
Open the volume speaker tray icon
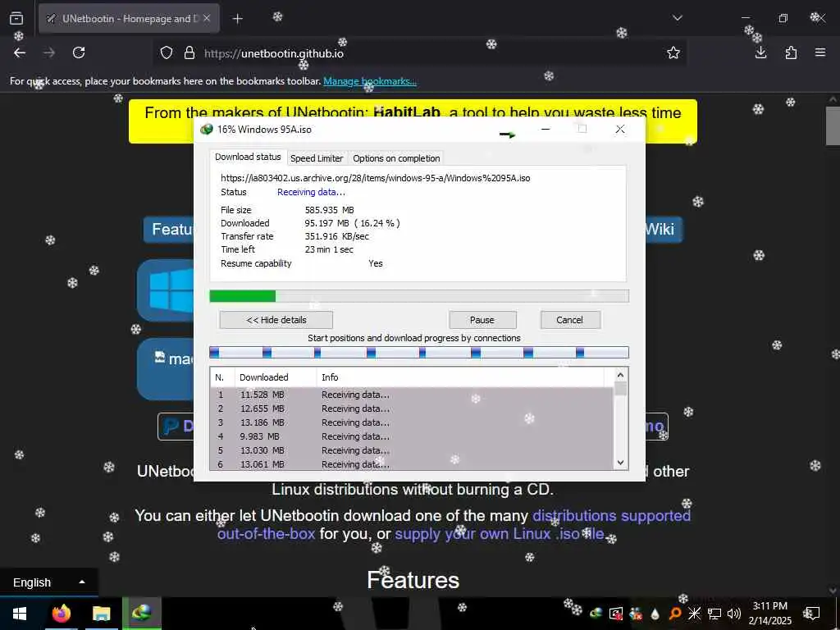click(734, 614)
